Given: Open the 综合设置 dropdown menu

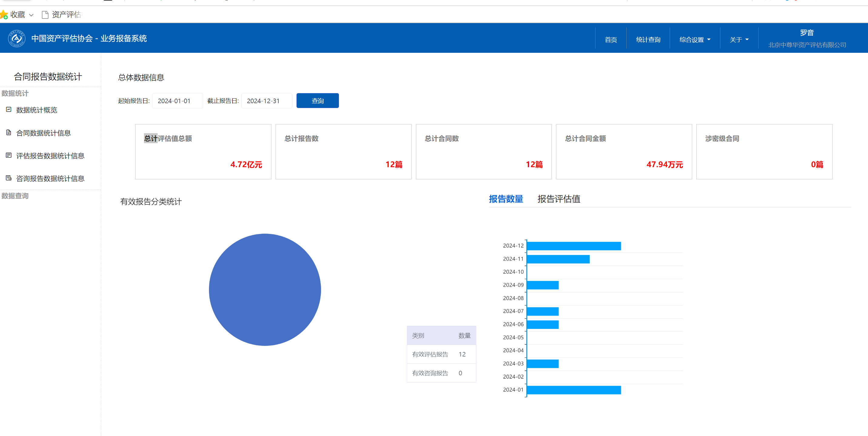Looking at the screenshot, I should click(x=695, y=39).
